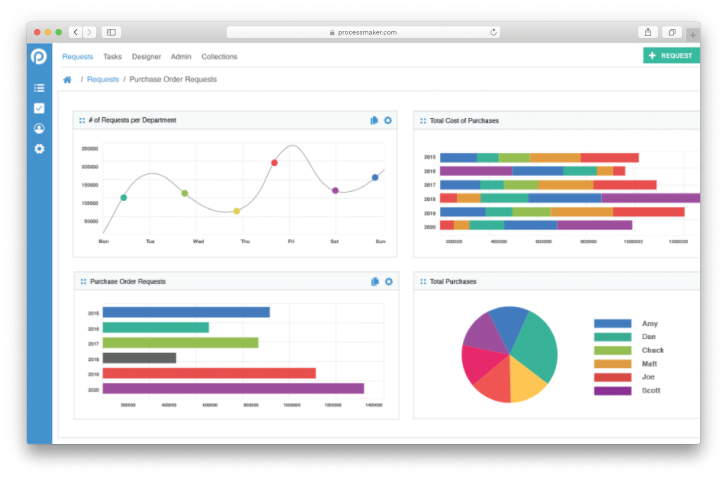
Task: Click the light green data point on line chart
Action: (185, 193)
